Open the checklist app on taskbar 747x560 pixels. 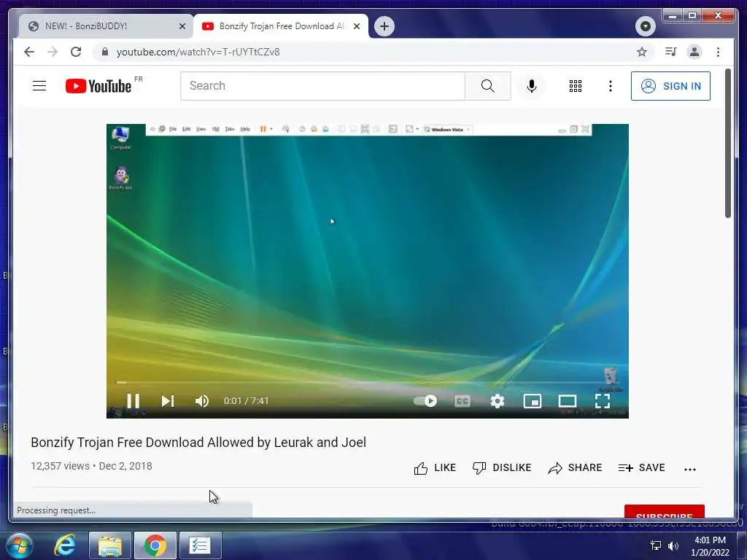click(x=200, y=545)
